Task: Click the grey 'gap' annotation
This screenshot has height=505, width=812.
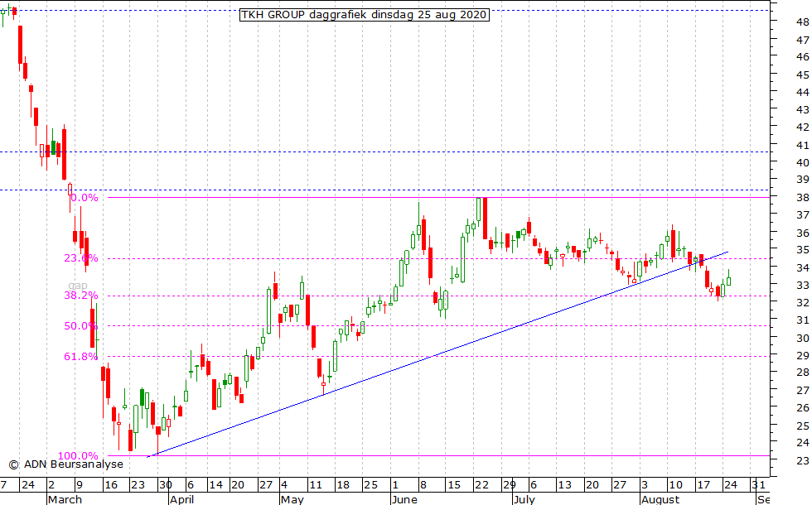Action: click(x=78, y=285)
